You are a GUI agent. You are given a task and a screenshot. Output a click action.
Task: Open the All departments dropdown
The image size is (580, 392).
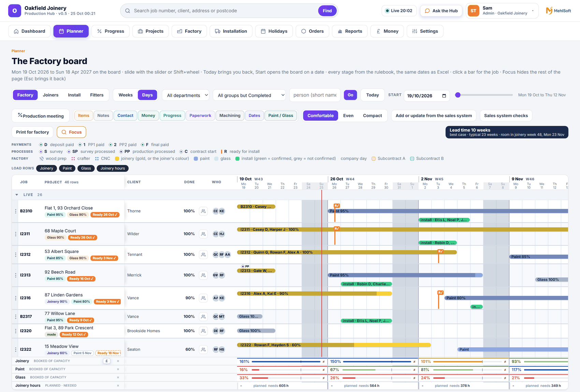pos(186,95)
